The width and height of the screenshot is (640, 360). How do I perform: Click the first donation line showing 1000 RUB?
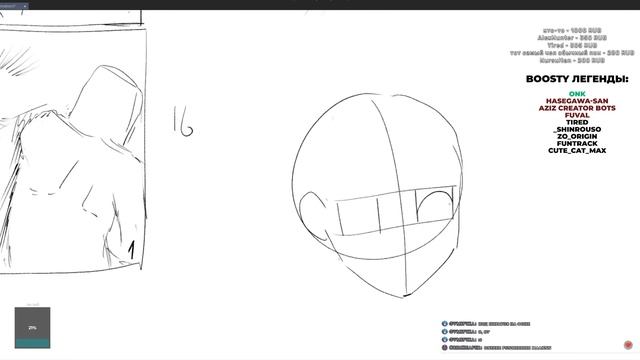pos(572,31)
